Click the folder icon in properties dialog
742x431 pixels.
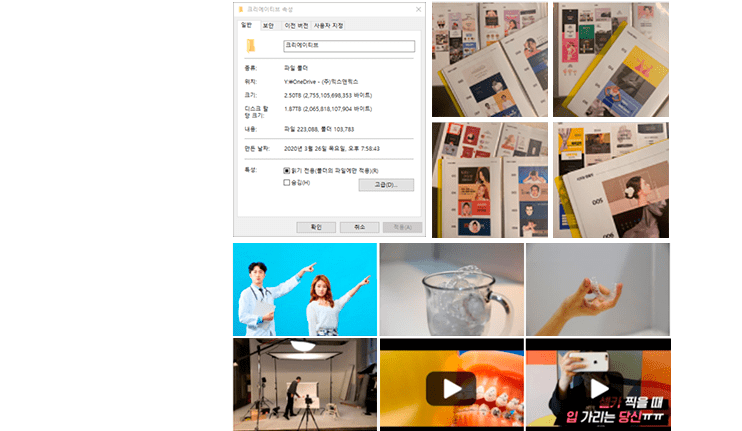coord(251,47)
